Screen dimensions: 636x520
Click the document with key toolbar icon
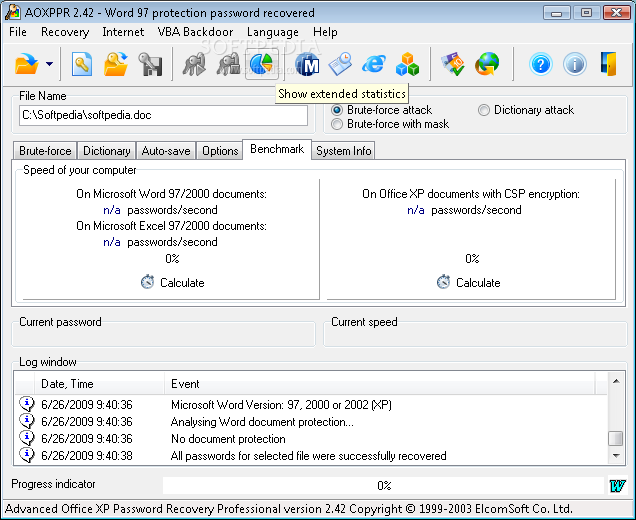point(82,64)
